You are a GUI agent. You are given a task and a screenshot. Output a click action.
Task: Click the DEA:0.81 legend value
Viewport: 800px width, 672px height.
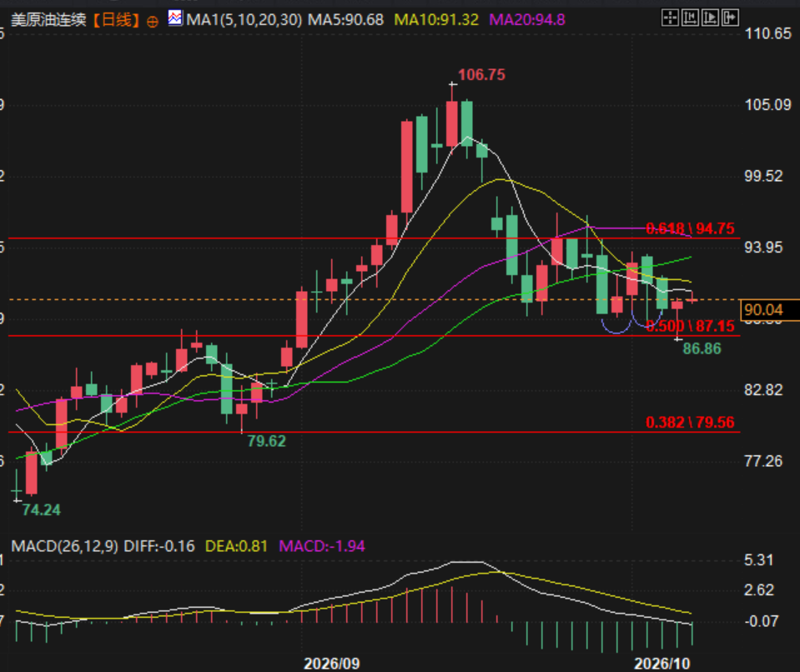(x=236, y=546)
